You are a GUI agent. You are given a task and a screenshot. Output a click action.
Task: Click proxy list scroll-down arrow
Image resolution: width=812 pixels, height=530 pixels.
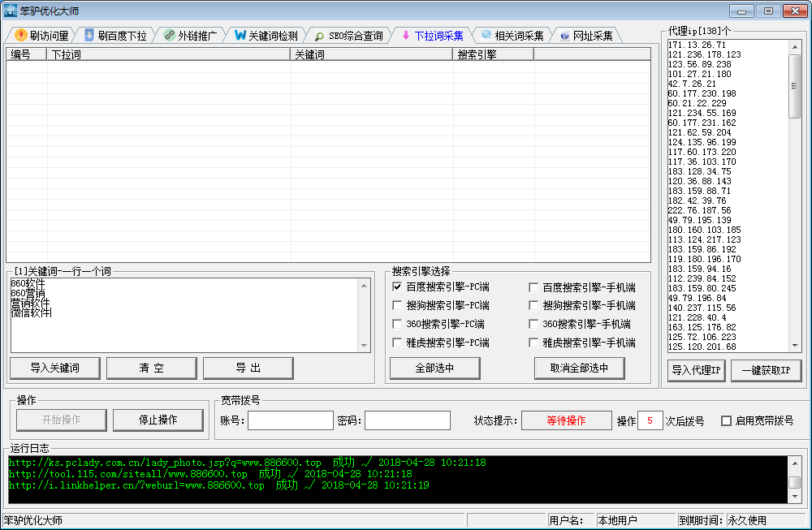(x=795, y=346)
